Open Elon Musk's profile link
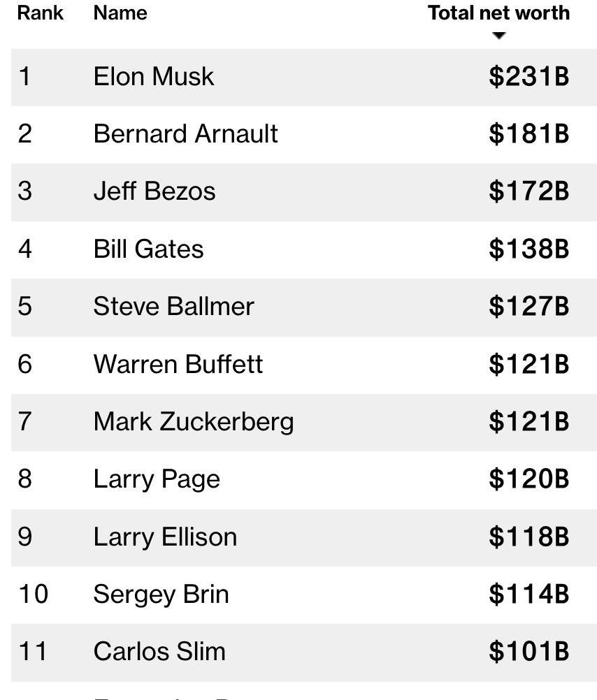The height and width of the screenshot is (700, 597). pos(153,76)
